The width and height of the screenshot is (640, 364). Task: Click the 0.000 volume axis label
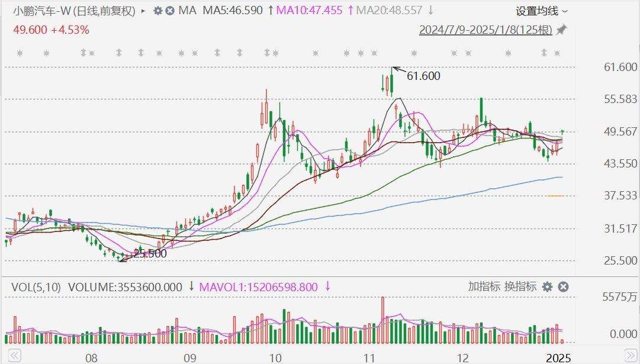(x=623, y=334)
